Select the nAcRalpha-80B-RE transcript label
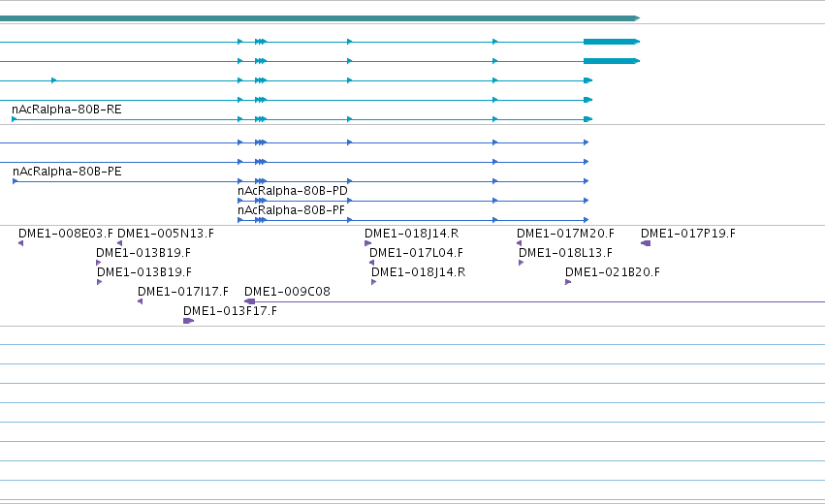The image size is (825, 504). tap(67, 110)
